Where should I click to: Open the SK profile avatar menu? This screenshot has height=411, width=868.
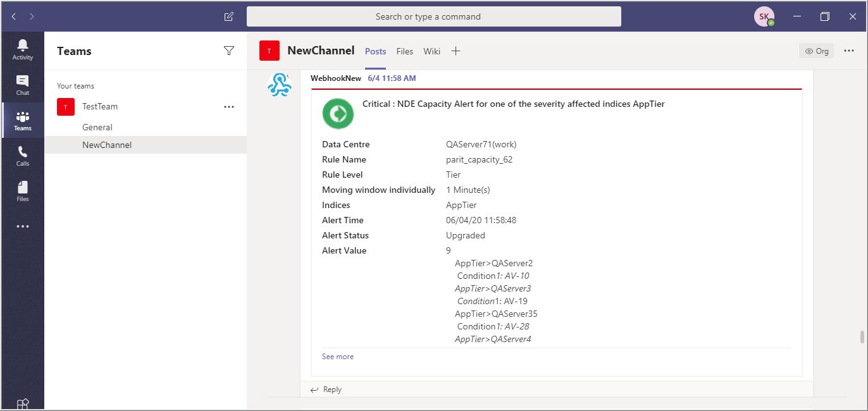[764, 16]
